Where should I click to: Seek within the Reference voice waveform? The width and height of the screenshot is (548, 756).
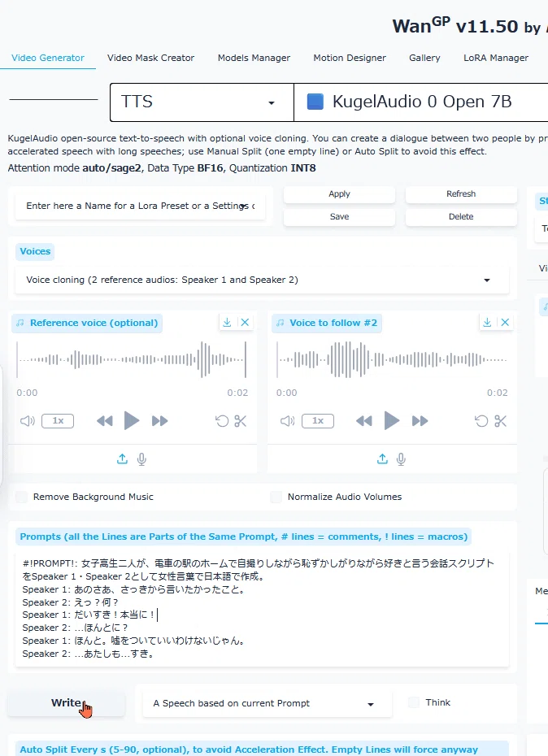(x=132, y=359)
